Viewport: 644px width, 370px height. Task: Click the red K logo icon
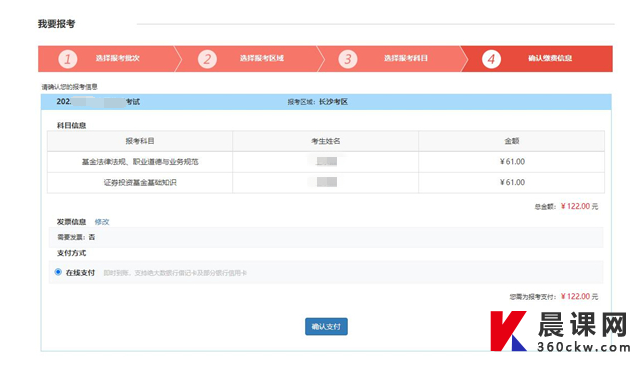(508, 331)
